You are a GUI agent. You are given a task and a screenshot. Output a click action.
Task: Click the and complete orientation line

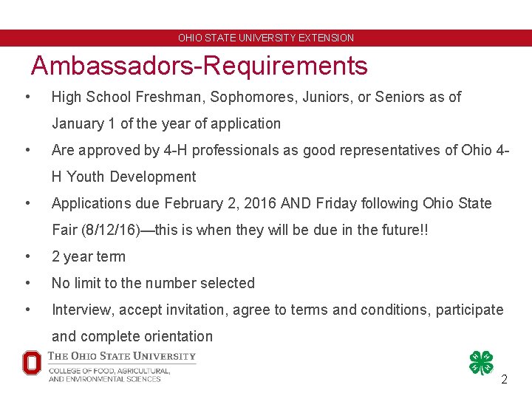(x=132, y=337)
